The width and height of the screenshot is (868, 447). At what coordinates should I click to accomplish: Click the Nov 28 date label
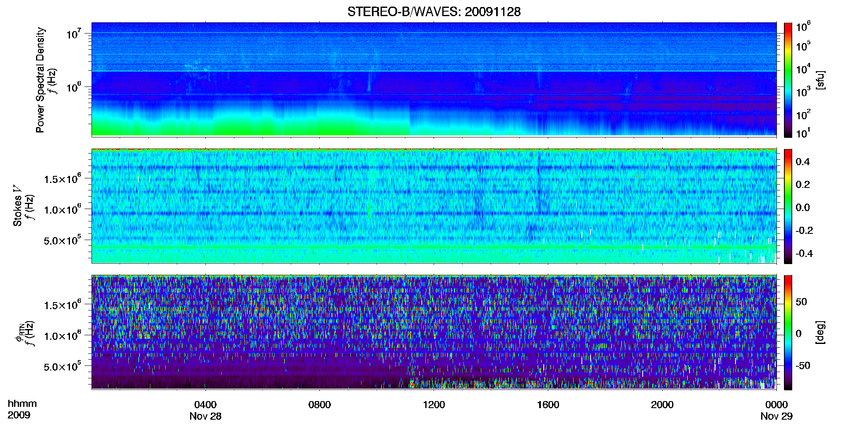pyautogui.click(x=205, y=416)
